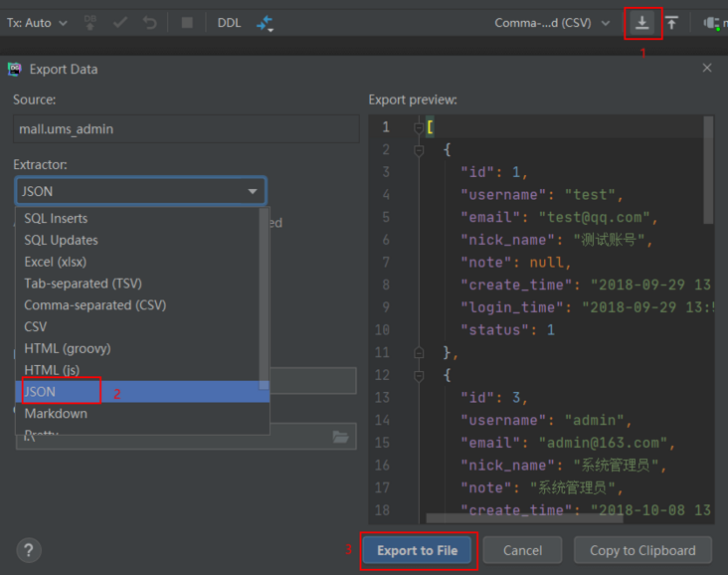
Task: Select SQL Inserts from extractor list
Action: [x=56, y=218]
